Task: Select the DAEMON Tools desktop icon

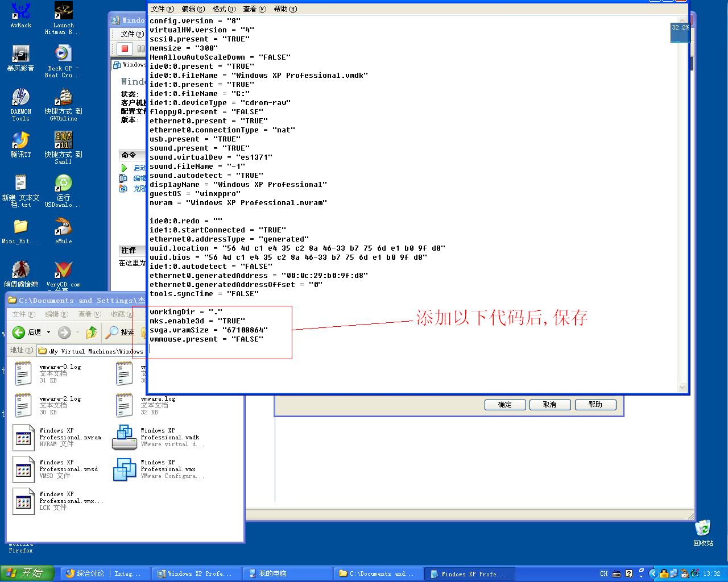Action: tap(21, 105)
